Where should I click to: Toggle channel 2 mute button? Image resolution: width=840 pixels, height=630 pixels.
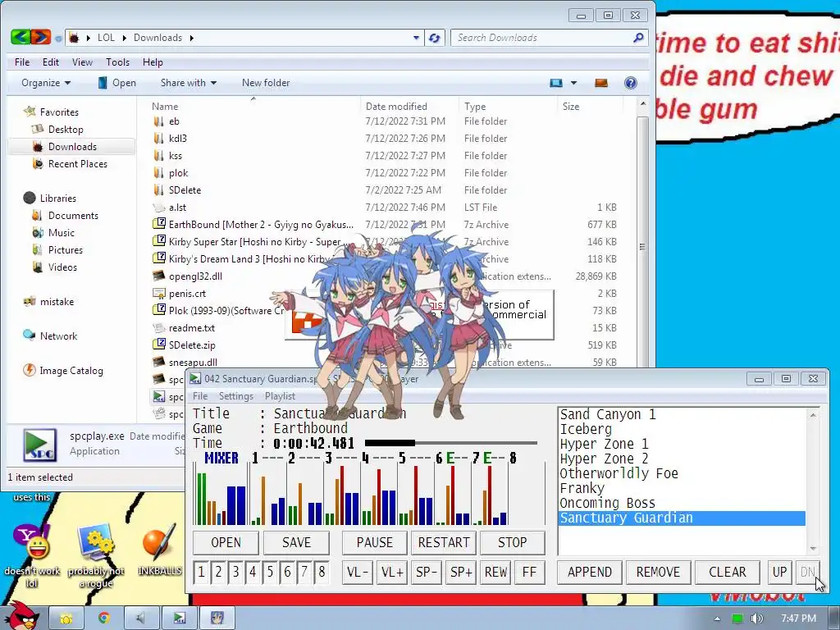218,572
